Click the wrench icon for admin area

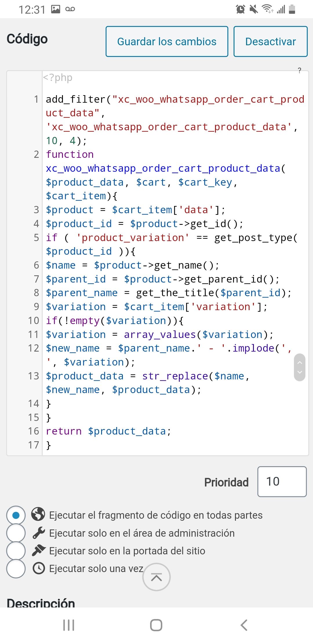39,533
